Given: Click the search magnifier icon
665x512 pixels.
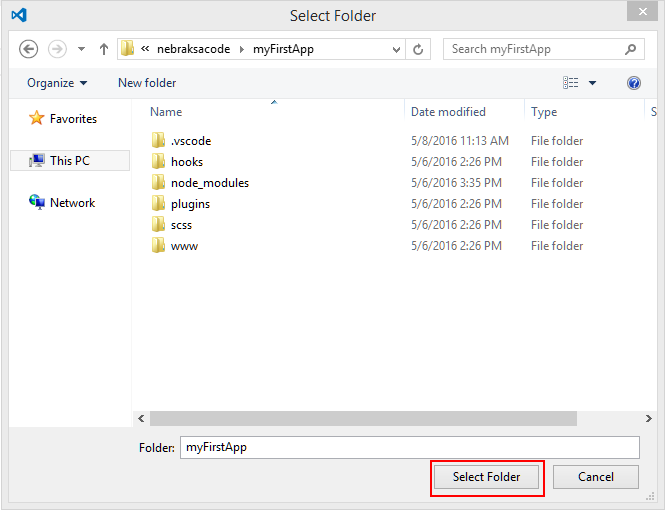Looking at the screenshot, I should [631, 49].
